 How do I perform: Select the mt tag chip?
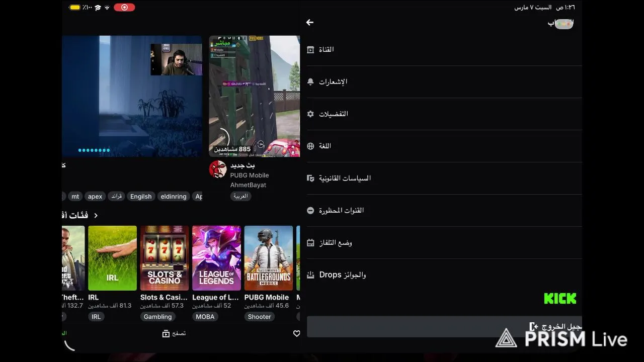pos(75,197)
